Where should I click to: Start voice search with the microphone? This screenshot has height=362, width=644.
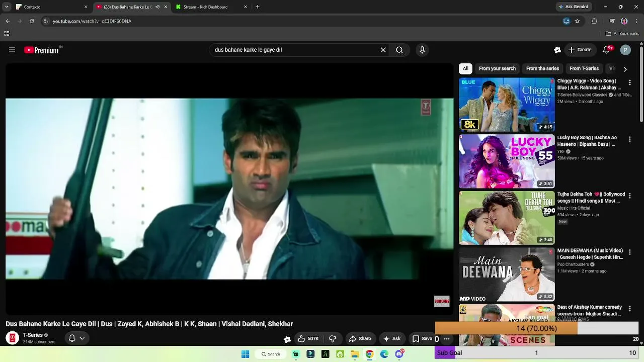422,50
